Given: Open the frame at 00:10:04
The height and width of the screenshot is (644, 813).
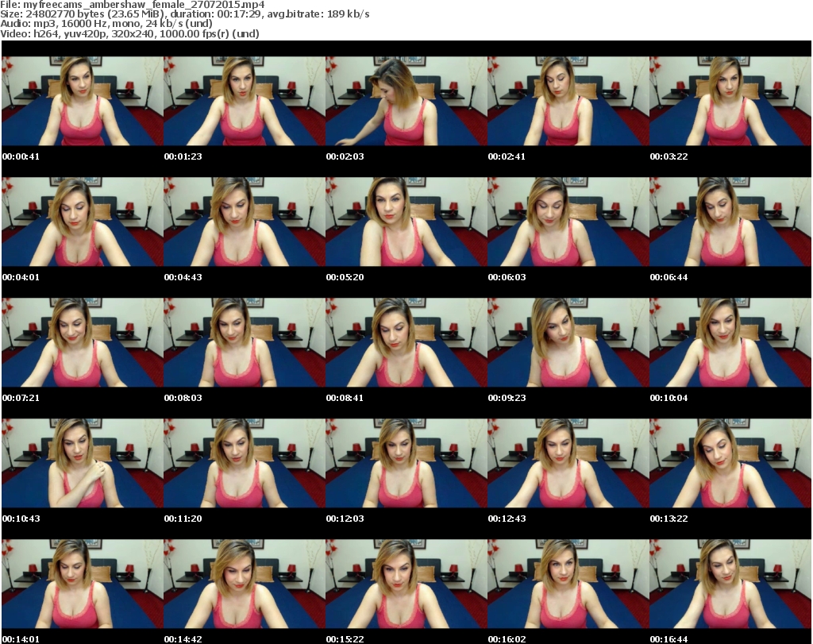Looking at the screenshot, I should [x=730, y=343].
